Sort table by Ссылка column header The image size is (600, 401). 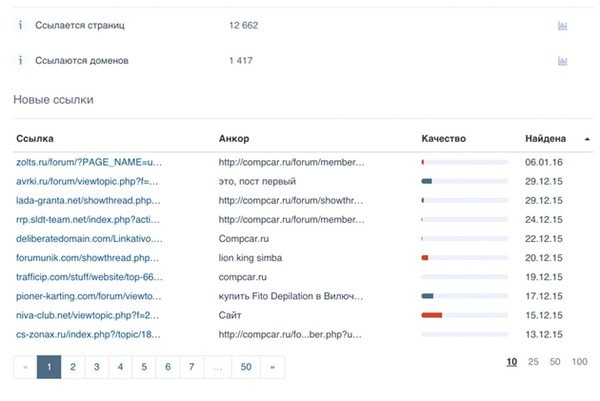point(35,139)
